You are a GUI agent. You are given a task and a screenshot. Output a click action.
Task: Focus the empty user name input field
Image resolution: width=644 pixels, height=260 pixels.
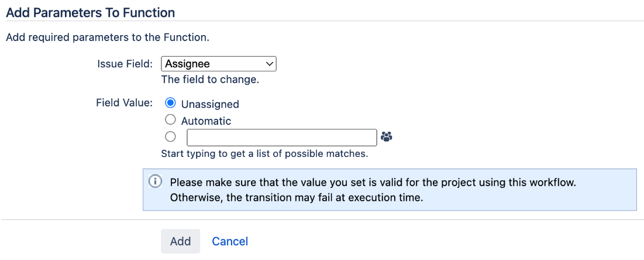tap(282, 138)
